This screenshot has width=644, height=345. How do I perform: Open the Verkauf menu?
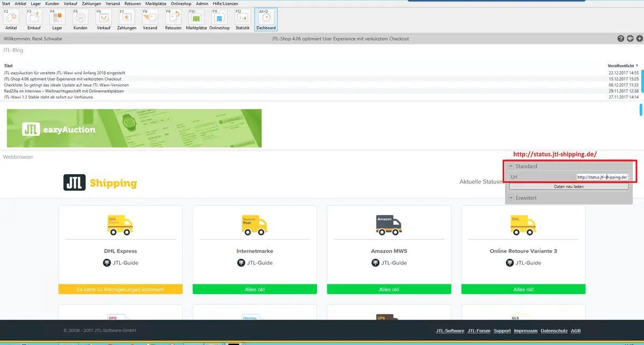70,3
